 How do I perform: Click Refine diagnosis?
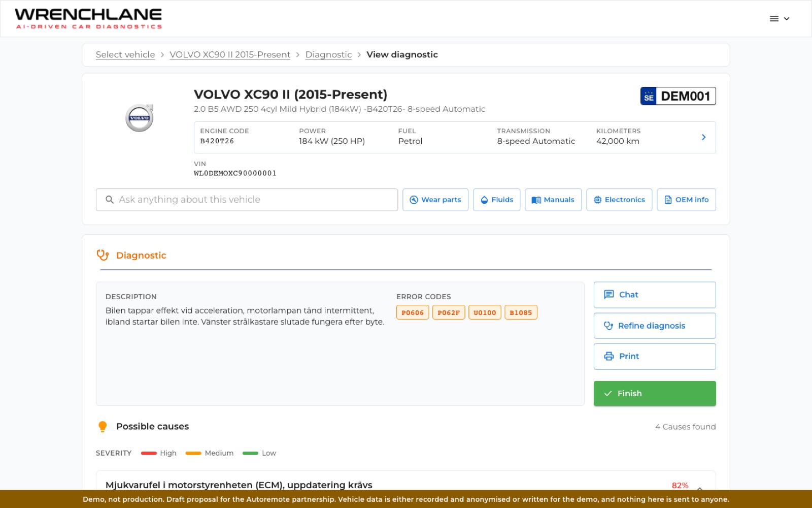point(655,326)
